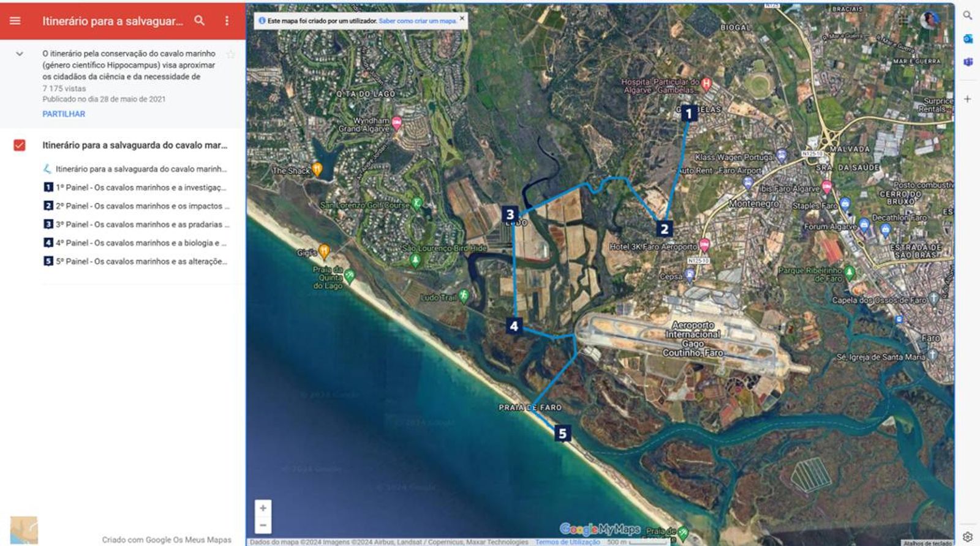
Task: Uncheck the Itinerário layer checkbox
Action: point(20,145)
